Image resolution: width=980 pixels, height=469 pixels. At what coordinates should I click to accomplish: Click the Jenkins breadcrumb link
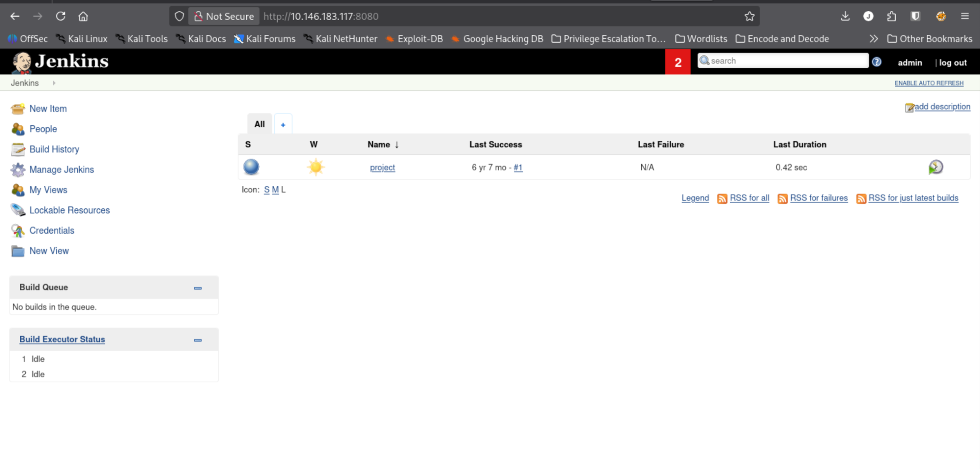pos(24,83)
